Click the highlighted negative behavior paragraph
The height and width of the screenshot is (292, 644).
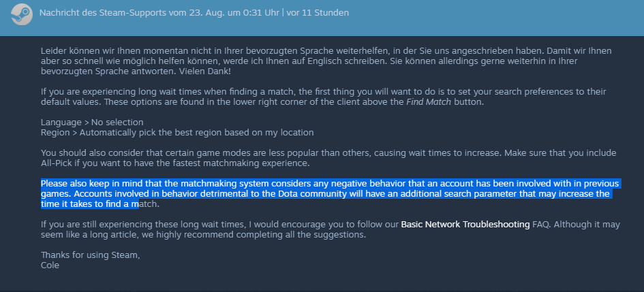tap(331, 193)
